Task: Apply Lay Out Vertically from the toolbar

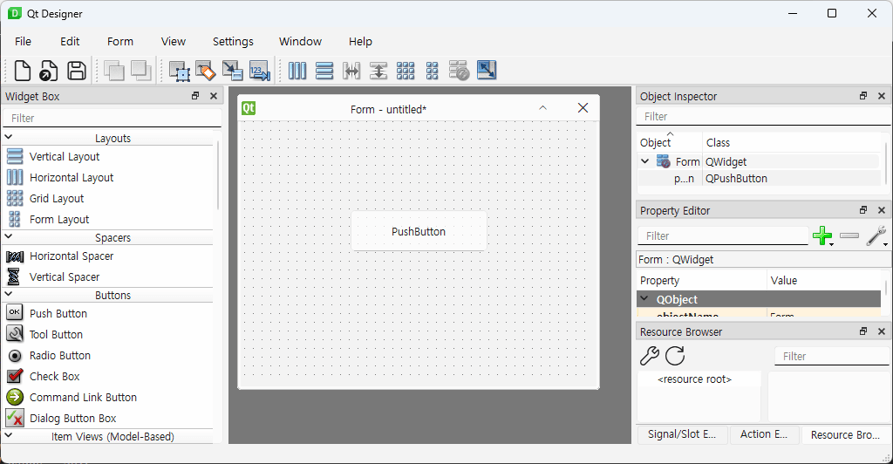Action: click(325, 71)
